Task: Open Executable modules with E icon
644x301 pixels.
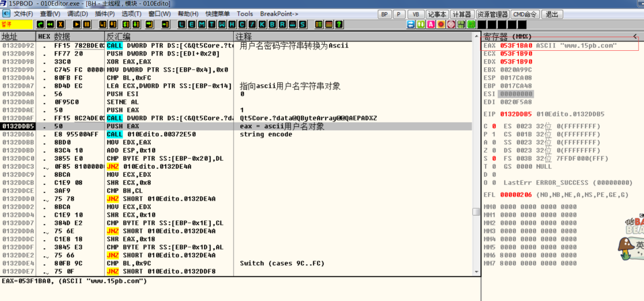Action: pos(191,24)
